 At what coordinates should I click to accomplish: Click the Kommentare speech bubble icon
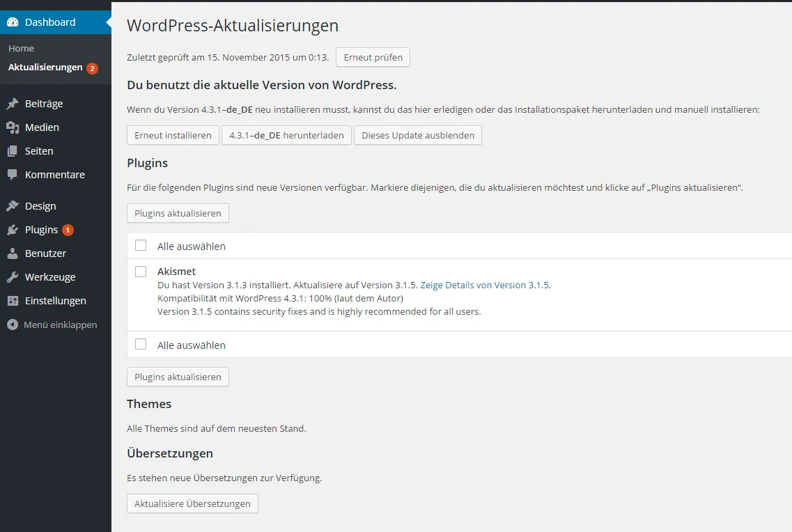coord(13,175)
